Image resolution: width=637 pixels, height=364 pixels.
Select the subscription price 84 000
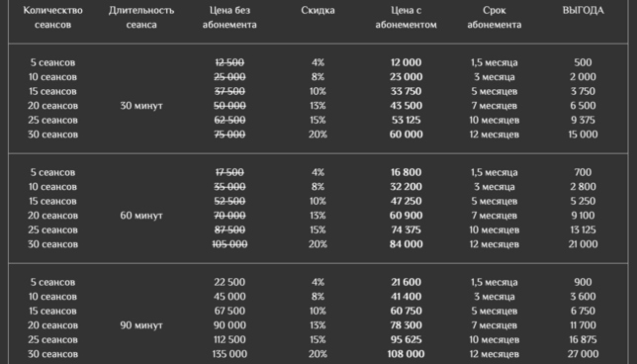coord(406,244)
